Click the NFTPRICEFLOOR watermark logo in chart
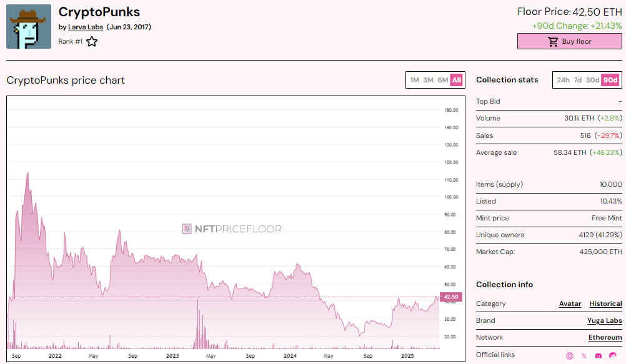Viewport: 626px width, 364px height. [232, 229]
